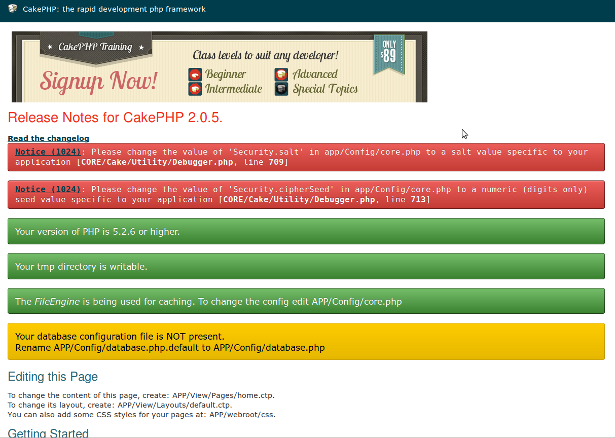Click the Editing this Page heading
This screenshot has width=615, height=438.
52,377
